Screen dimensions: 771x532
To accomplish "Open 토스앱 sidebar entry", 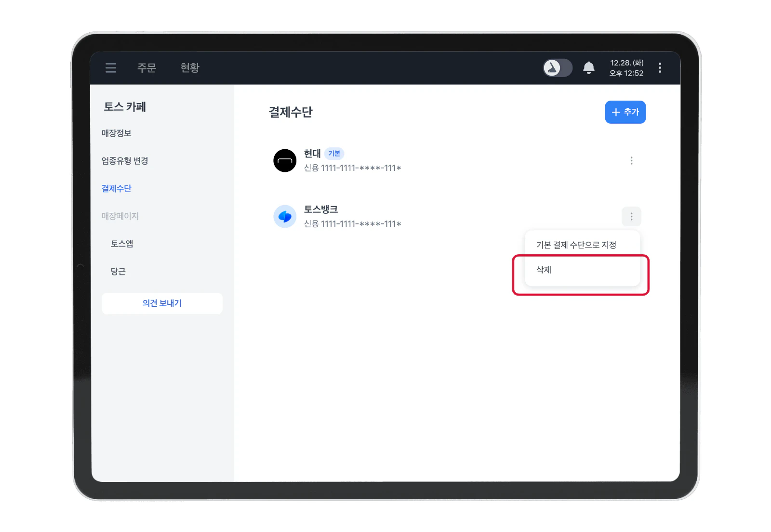I will [x=122, y=244].
